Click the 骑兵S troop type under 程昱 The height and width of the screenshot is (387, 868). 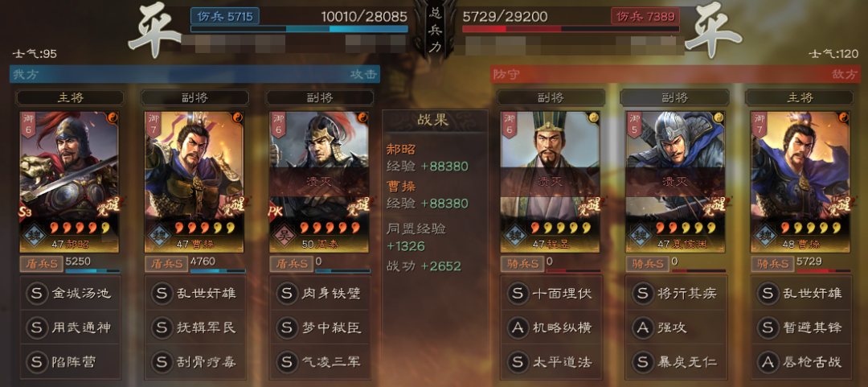tap(522, 263)
